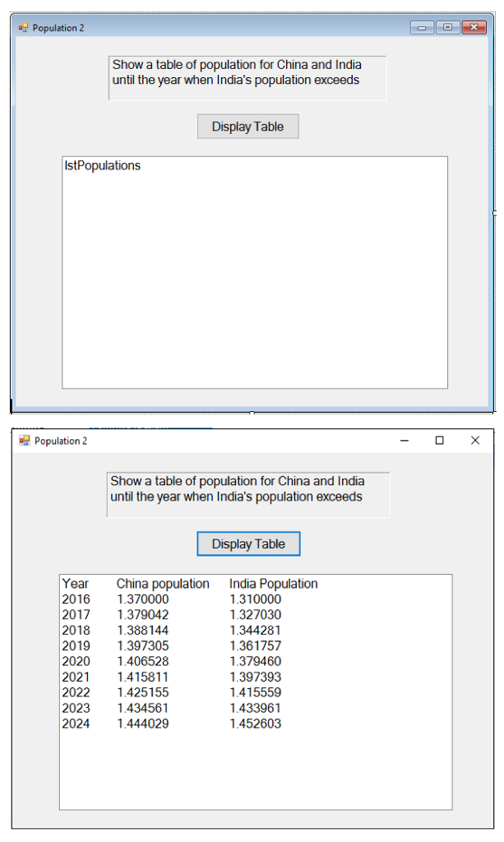Maximize the upper Population 2 window
The width and height of the screenshot is (504, 842).
click(x=447, y=27)
